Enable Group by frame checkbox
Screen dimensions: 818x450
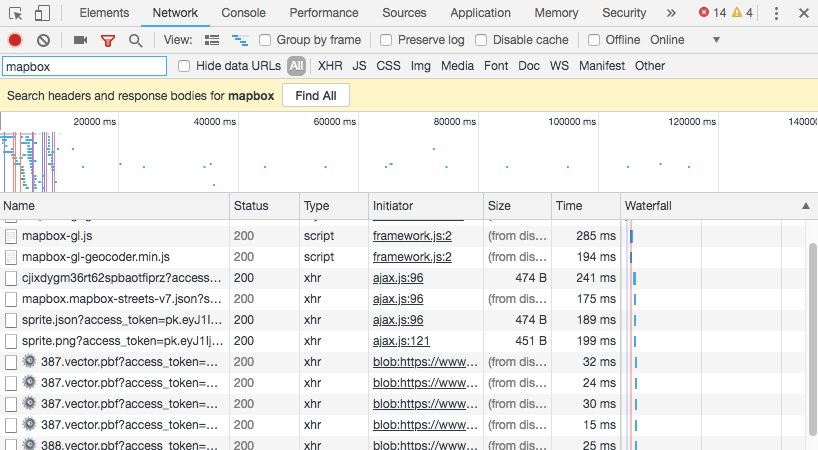[265, 40]
